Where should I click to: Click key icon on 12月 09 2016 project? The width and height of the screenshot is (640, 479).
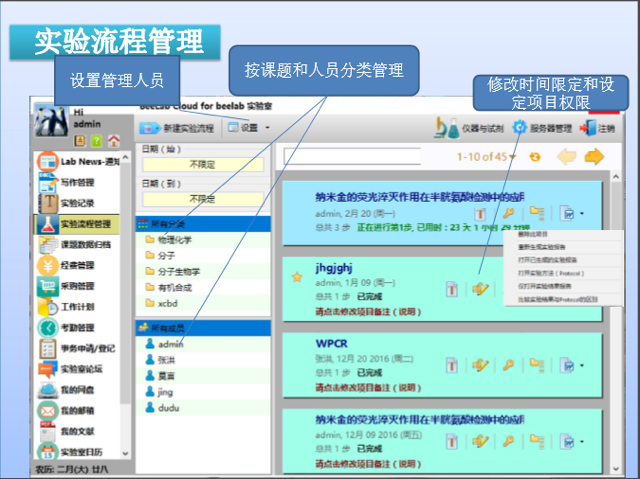coord(508,441)
